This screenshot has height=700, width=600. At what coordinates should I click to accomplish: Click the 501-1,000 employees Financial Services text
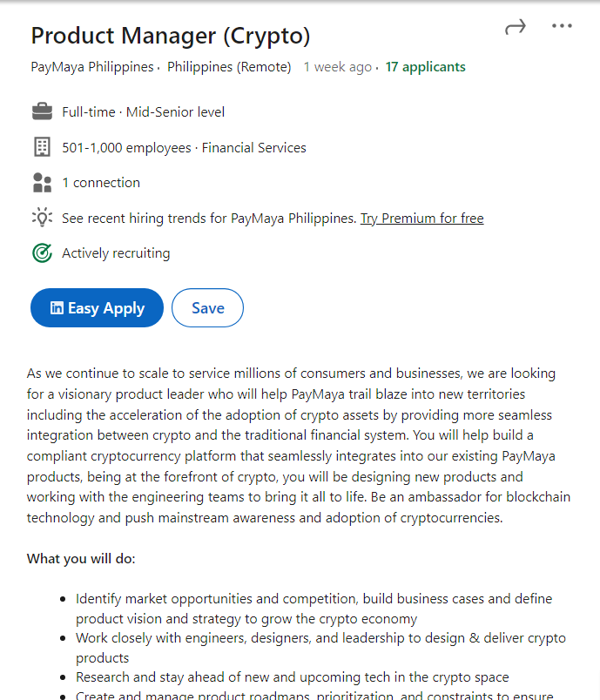point(184,148)
